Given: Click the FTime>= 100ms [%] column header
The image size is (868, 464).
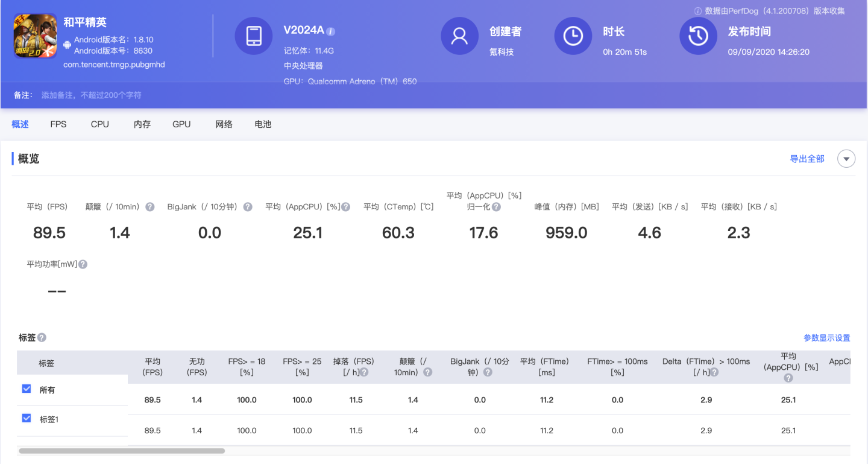Looking at the screenshot, I should (x=617, y=367).
